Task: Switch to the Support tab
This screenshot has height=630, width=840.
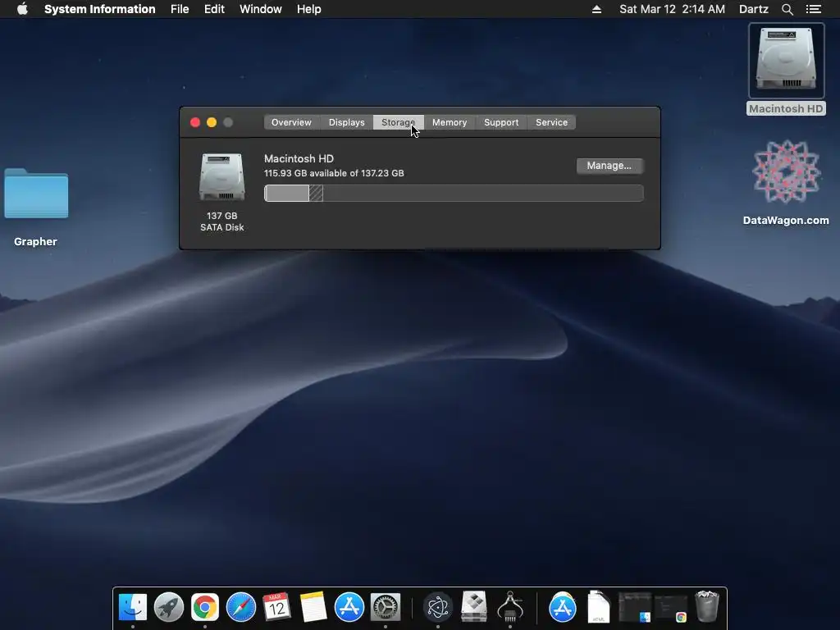Action: (x=501, y=122)
